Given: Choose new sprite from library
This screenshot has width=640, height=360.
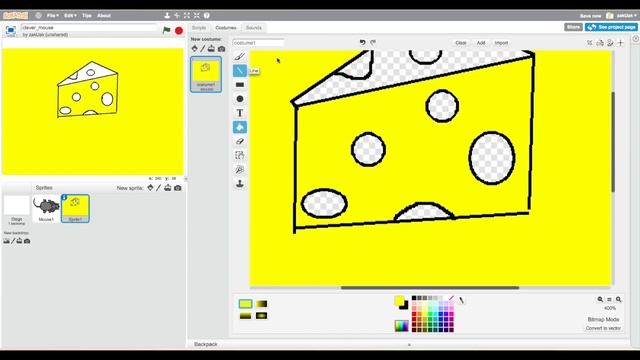Looking at the screenshot, I should click(150, 188).
